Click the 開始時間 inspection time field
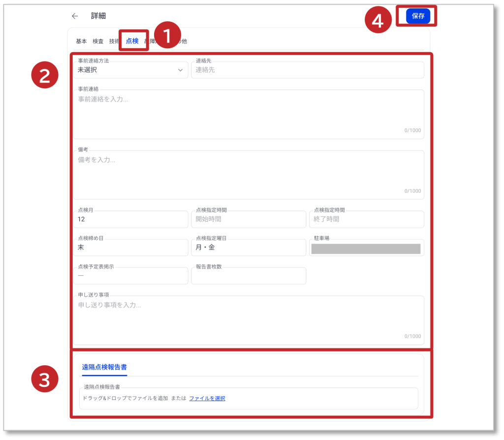 (x=249, y=219)
